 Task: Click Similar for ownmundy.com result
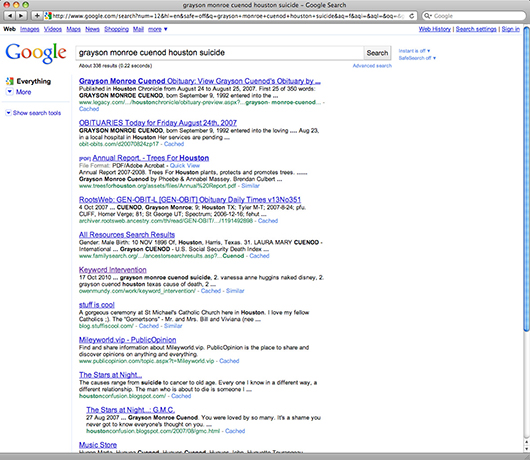235,291
